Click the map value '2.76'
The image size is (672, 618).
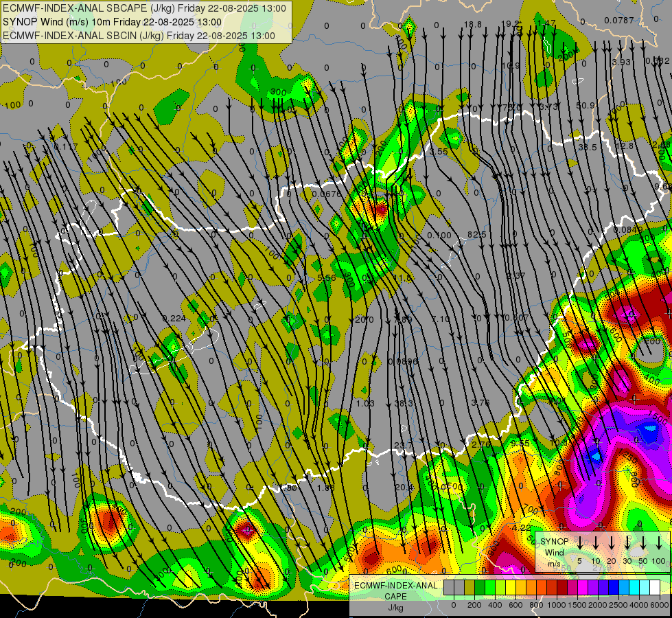point(481,444)
